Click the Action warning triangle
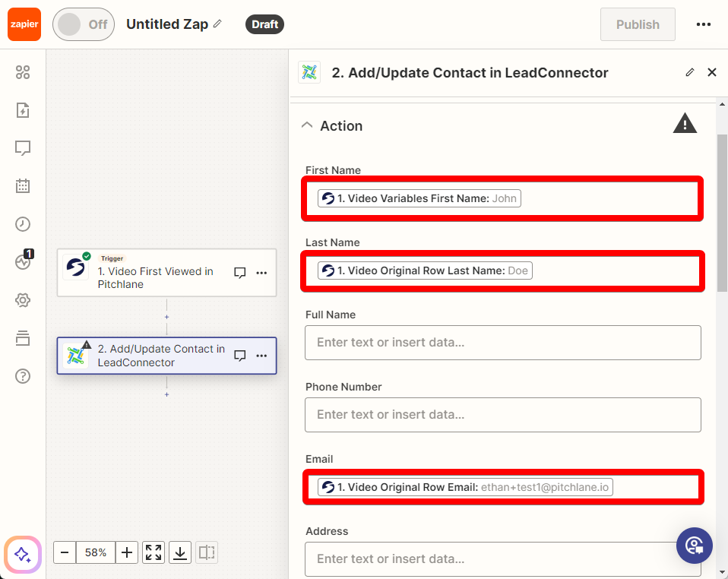 pos(685,124)
